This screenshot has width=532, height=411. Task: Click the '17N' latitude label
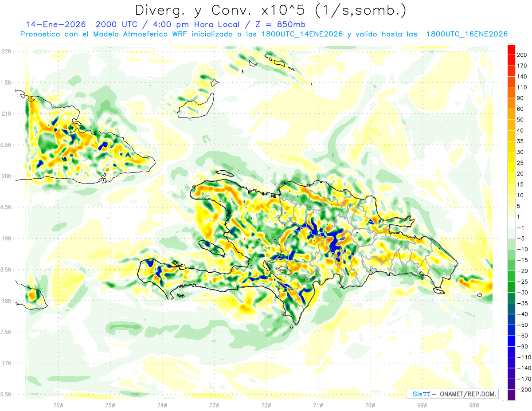(7, 363)
